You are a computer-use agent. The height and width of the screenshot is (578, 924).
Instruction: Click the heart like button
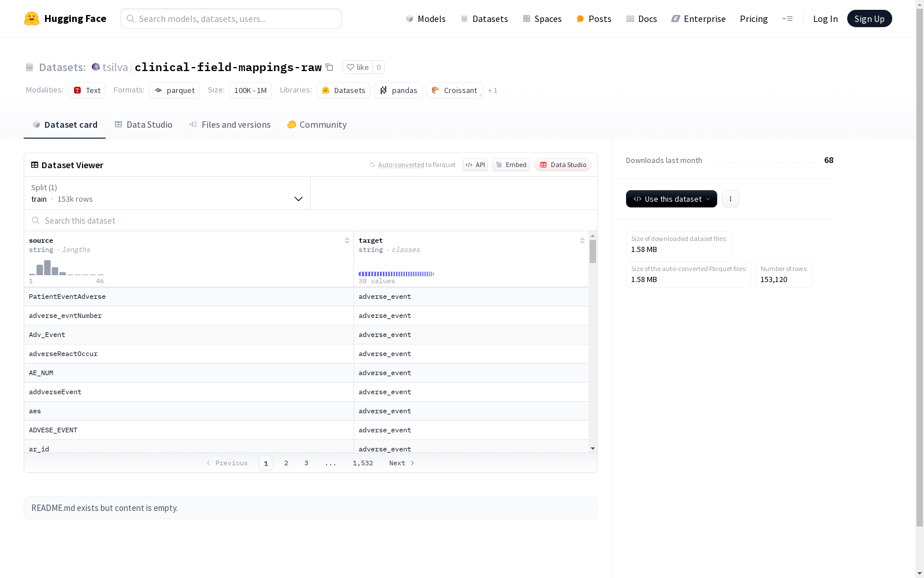(357, 67)
